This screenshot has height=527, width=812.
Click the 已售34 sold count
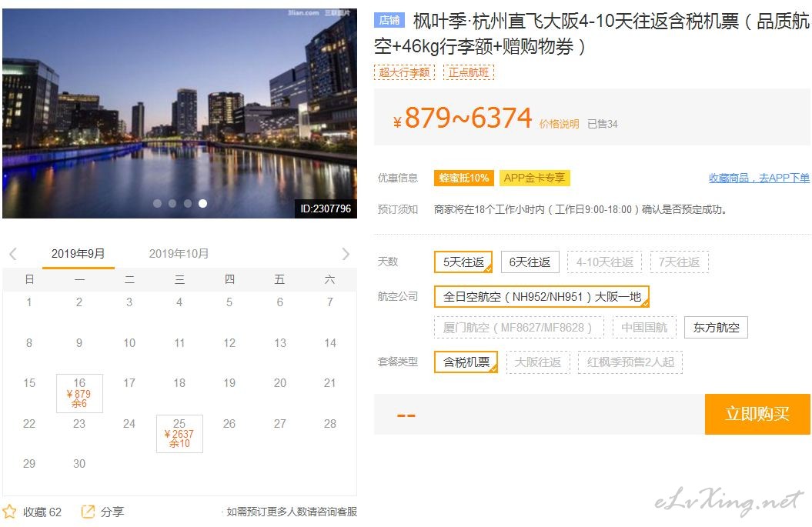click(x=603, y=124)
